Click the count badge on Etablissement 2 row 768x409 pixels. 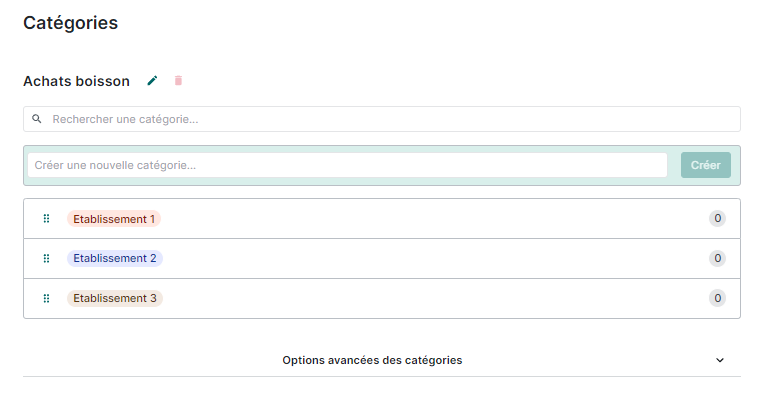point(717,258)
